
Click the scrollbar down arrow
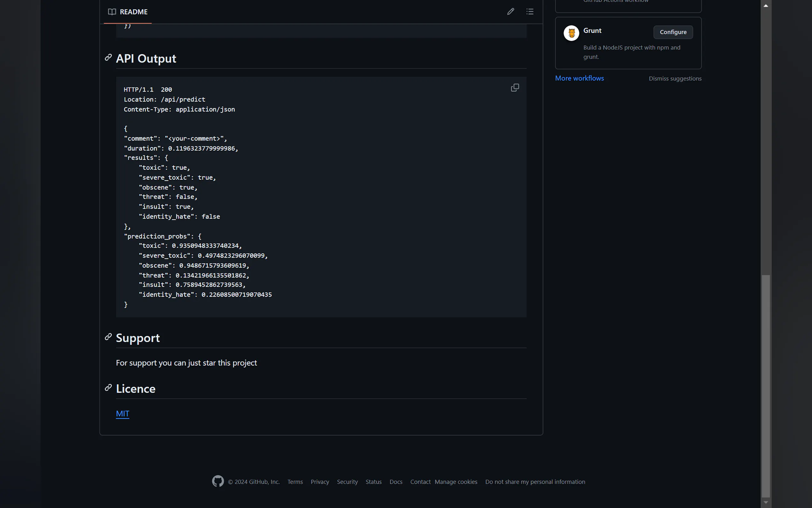click(766, 502)
